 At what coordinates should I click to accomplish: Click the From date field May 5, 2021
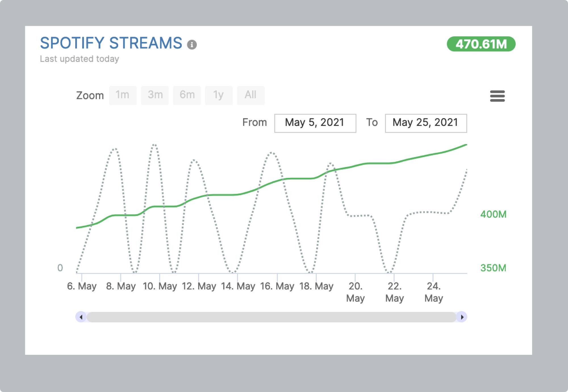pyautogui.click(x=315, y=123)
